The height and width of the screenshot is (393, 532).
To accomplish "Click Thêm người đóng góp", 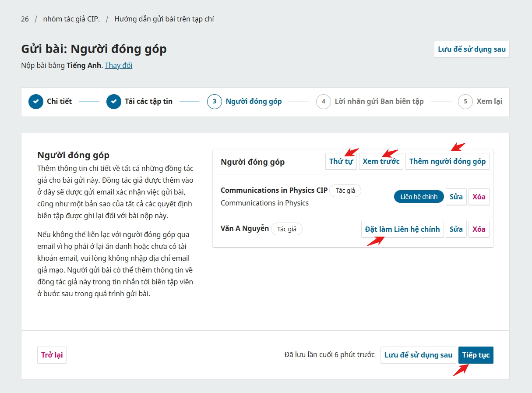I will point(447,161).
